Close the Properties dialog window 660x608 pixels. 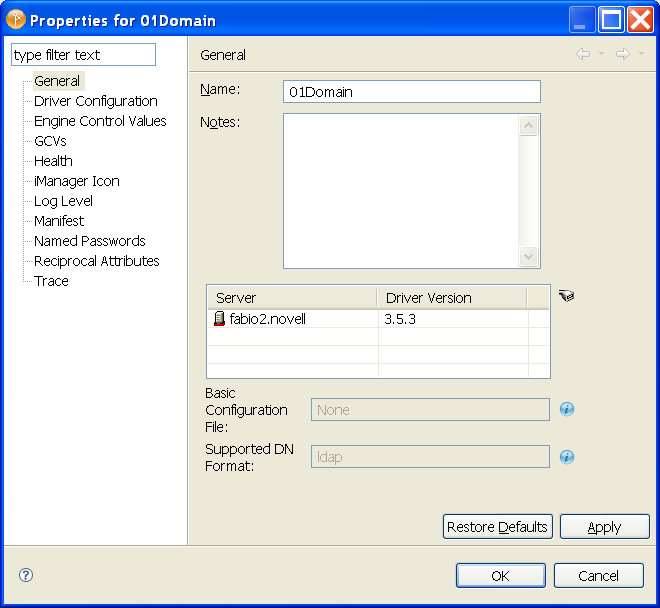click(640, 20)
